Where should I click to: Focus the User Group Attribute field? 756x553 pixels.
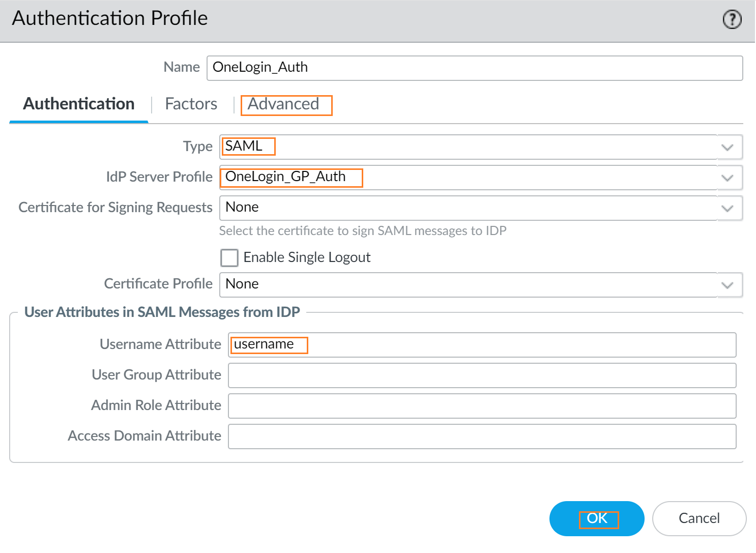[x=481, y=375]
